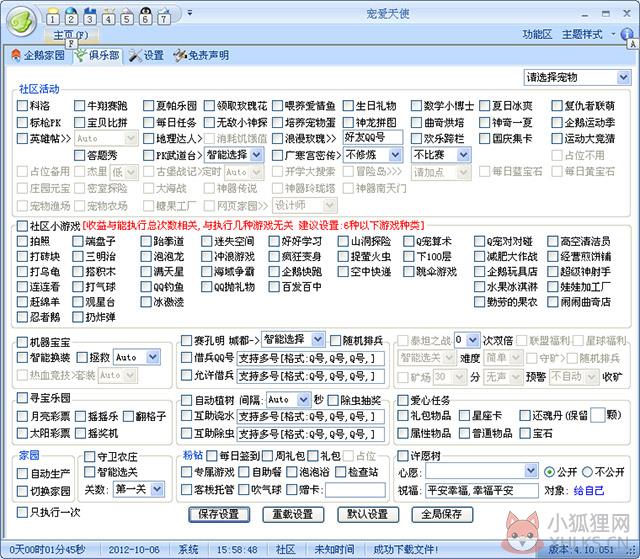The image size is (640, 559).
Task: Click the 成功下载文件! status message
Action: (x=405, y=550)
